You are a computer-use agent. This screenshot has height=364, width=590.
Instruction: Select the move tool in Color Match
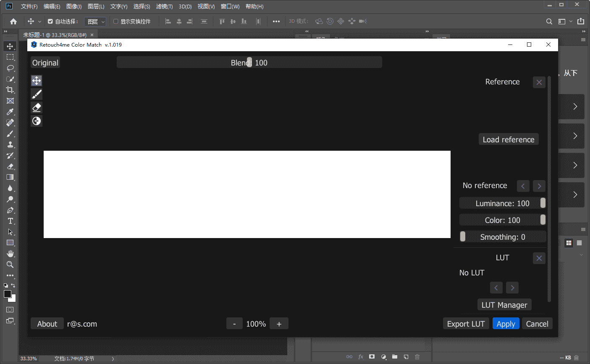coord(37,81)
